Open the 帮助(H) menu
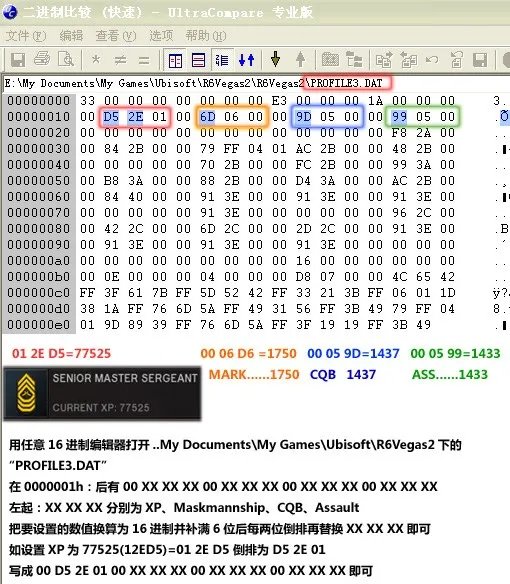 206,36
